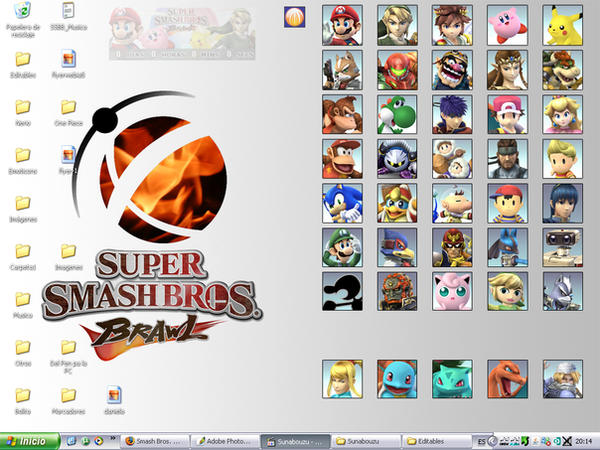Open the Sunabouzu folder taskbar button

point(365,442)
